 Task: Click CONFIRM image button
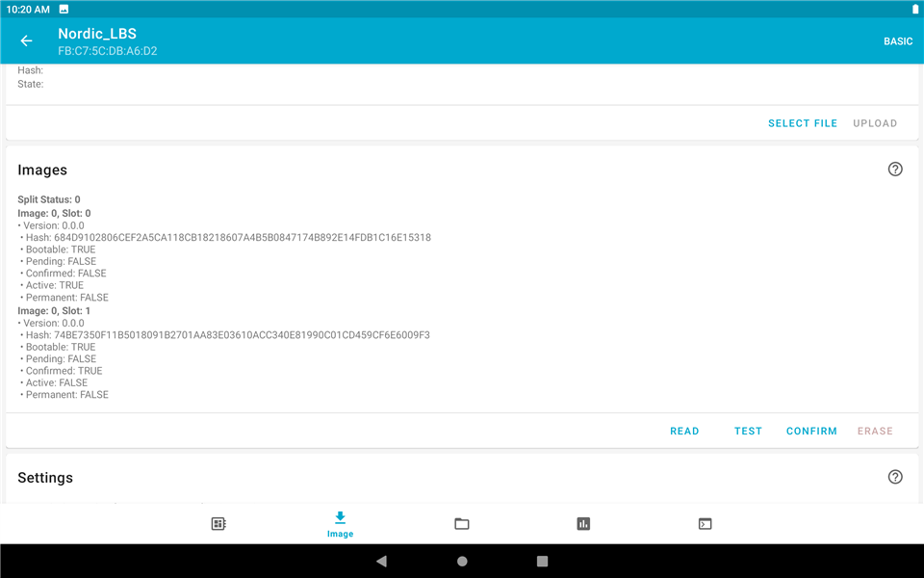pyautogui.click(x=811, y=432)
